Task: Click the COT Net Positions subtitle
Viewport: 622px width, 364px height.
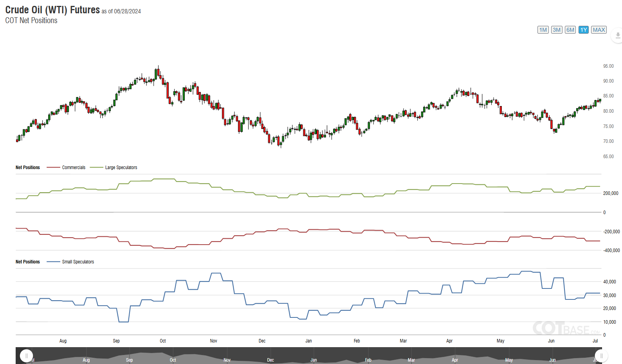Action: click(31, 20)
